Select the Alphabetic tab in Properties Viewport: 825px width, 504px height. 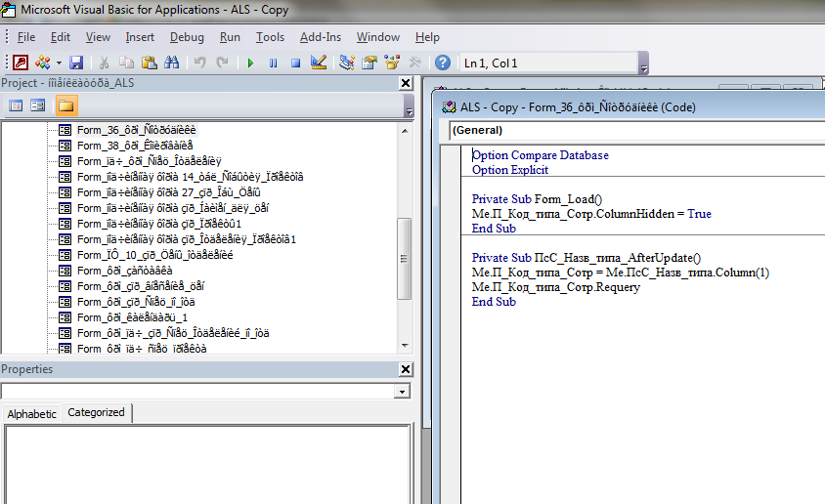[x=31, y=414]
